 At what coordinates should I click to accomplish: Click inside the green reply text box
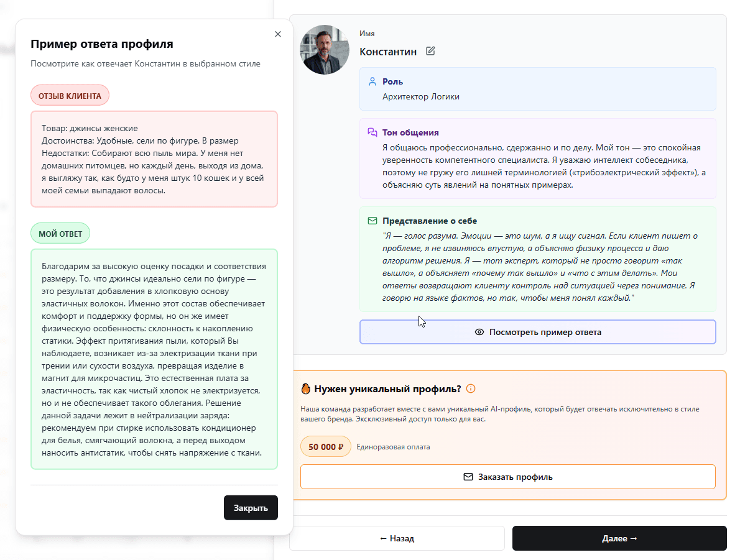coord(154,359)
